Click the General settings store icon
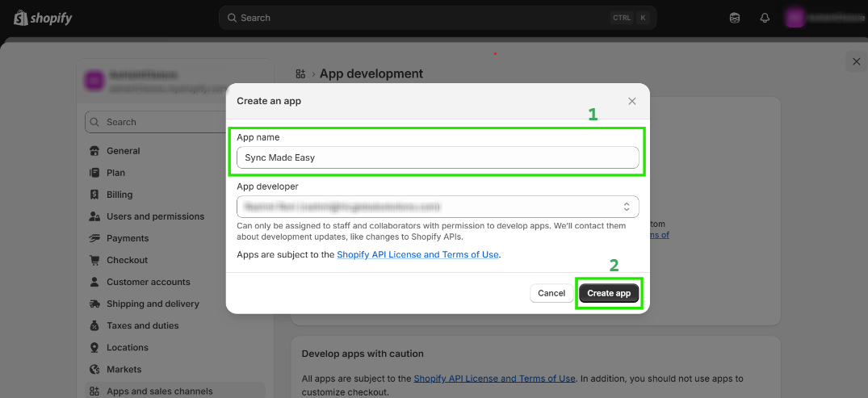This screenshot has width=868, height=398. point(94,151)
